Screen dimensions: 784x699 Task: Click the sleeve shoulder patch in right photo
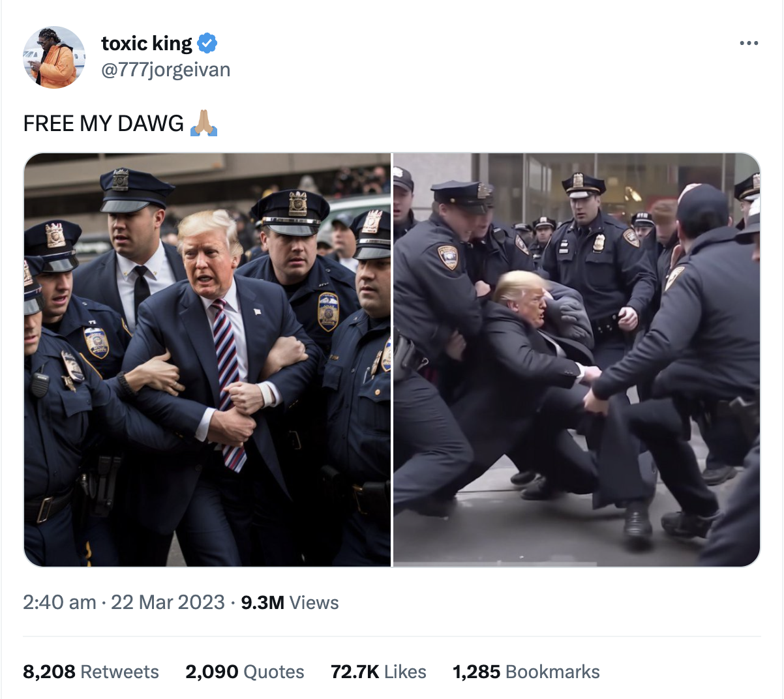448,256
